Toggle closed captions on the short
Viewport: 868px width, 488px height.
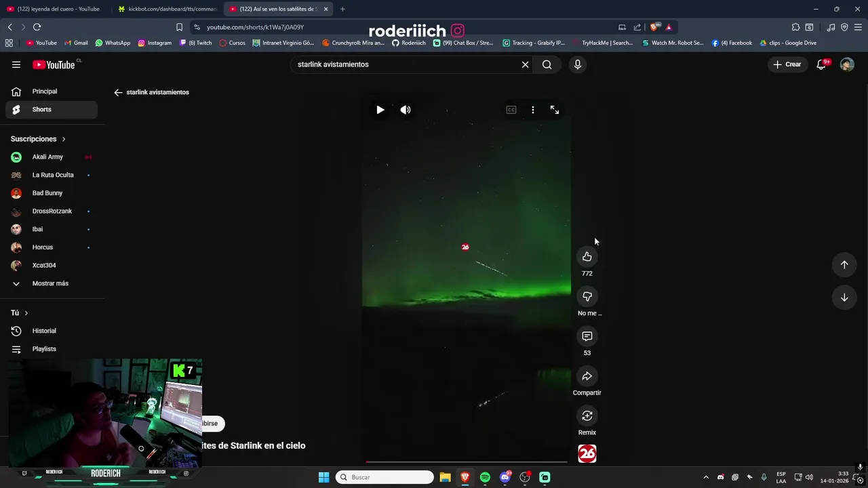click(x=511, y=110)
